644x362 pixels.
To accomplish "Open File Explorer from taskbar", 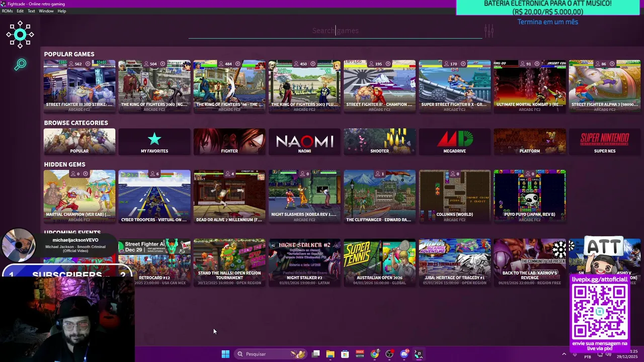I will (330, 354).
